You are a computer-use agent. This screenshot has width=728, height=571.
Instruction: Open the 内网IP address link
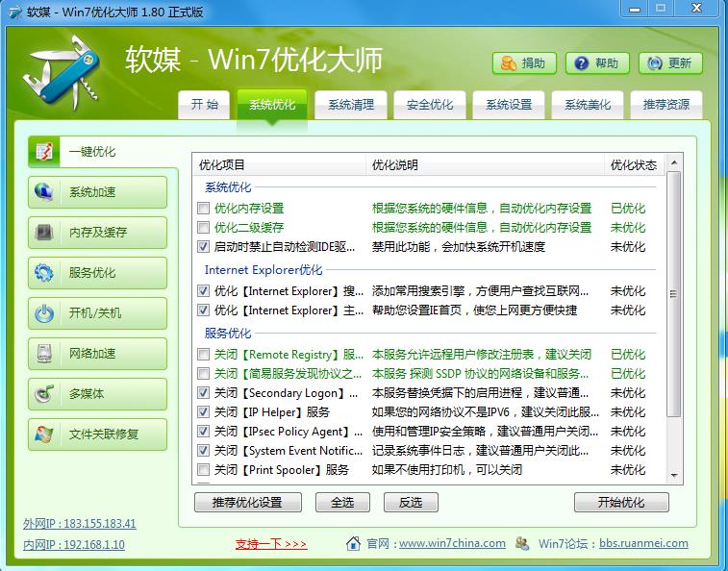(74, 544)
